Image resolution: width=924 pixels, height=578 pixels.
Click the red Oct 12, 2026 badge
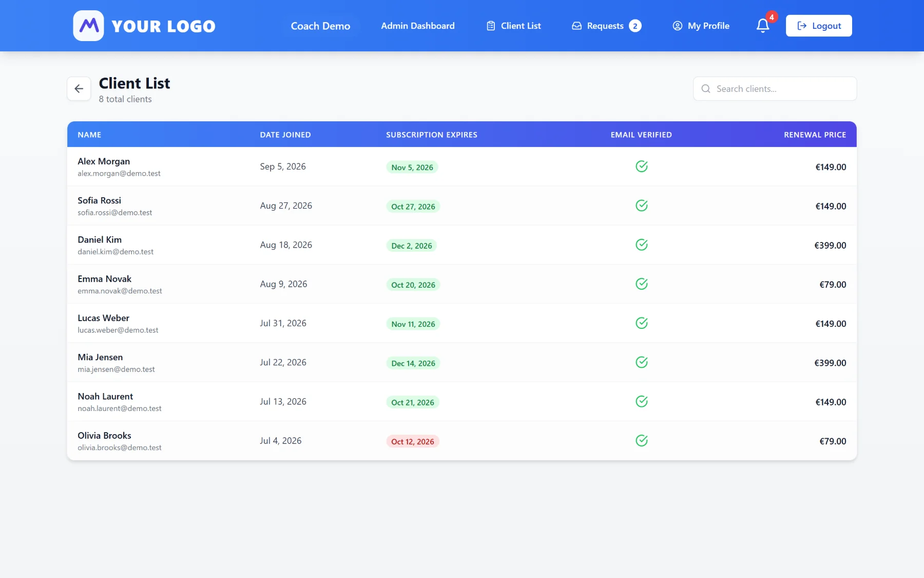413,441
